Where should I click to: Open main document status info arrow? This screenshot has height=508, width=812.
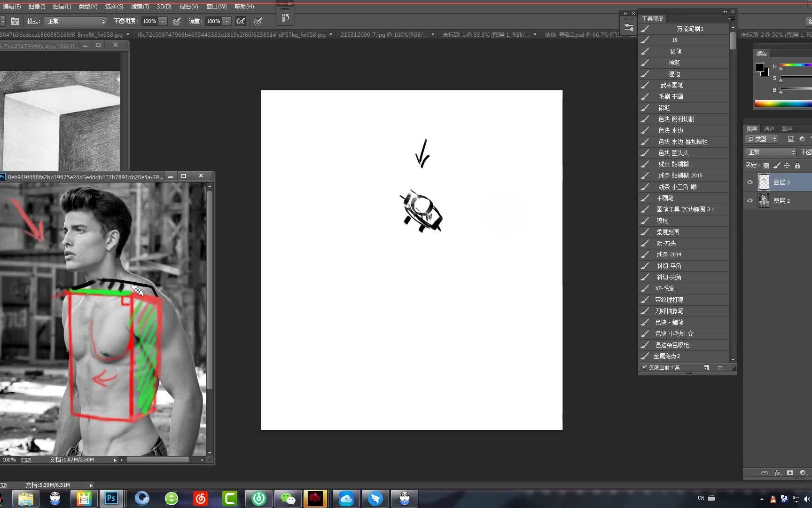click(x=91, y=485)
